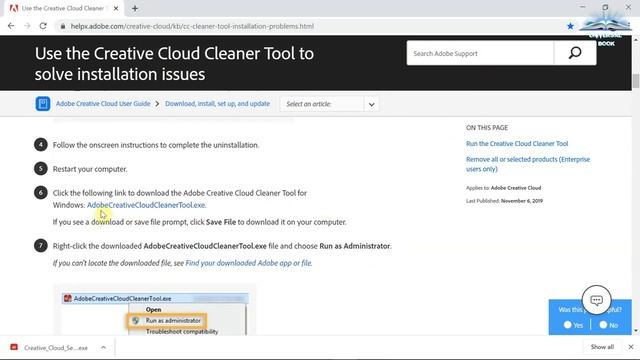Select Yes radio in helpful survey
This screenshot has width=640, height=360.
[567, 325]
